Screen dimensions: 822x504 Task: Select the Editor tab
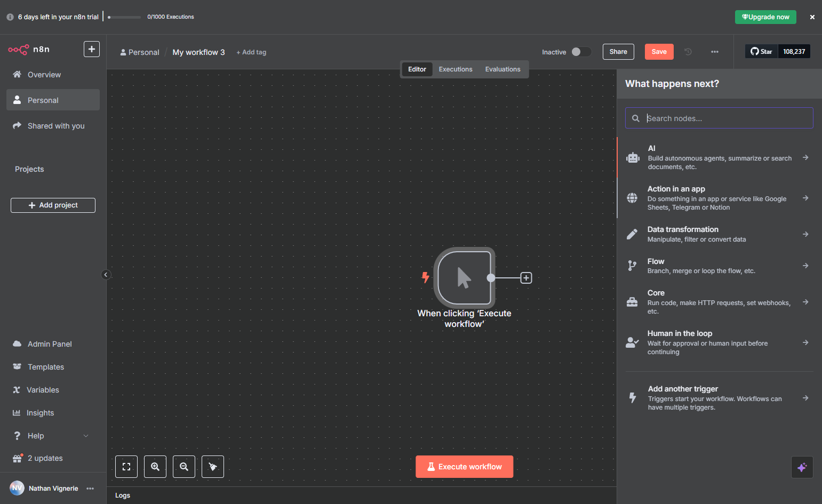click(417, 69)
